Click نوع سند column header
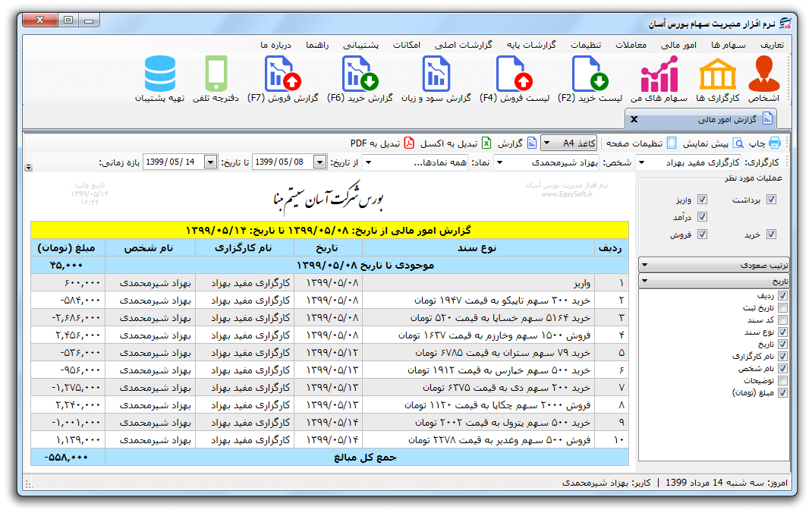Screen dimensions: 812x513 pos(477,247)
